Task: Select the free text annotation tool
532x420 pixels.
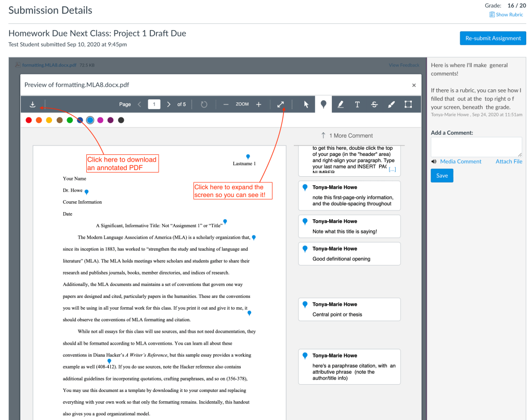Action: 357,104
